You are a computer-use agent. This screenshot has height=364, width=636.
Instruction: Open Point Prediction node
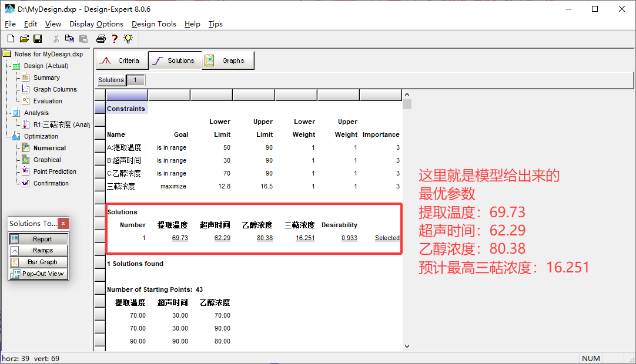coord(55,171)
